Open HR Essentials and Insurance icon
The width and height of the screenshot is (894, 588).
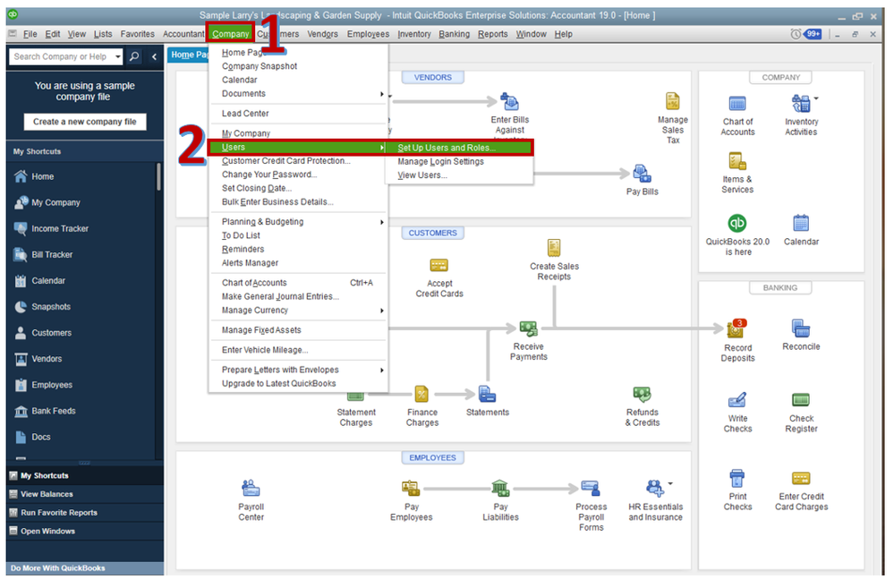(654, 488)
